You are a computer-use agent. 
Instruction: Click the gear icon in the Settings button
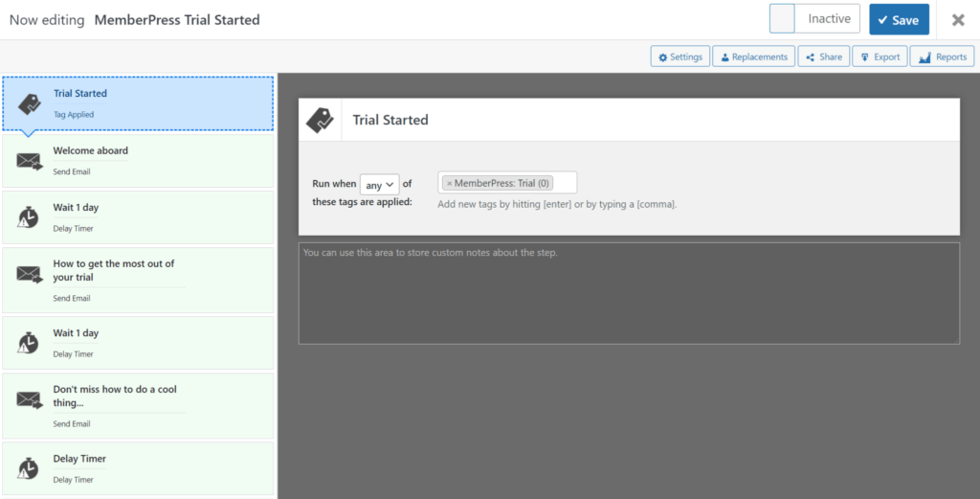pos(663,57)
